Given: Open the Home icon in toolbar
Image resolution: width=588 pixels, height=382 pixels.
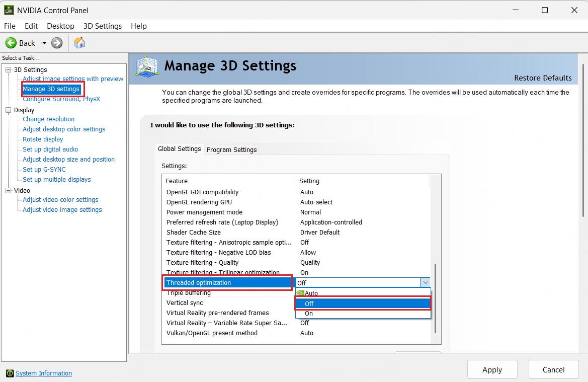Looking at the screenshot, I should (79, 43).
